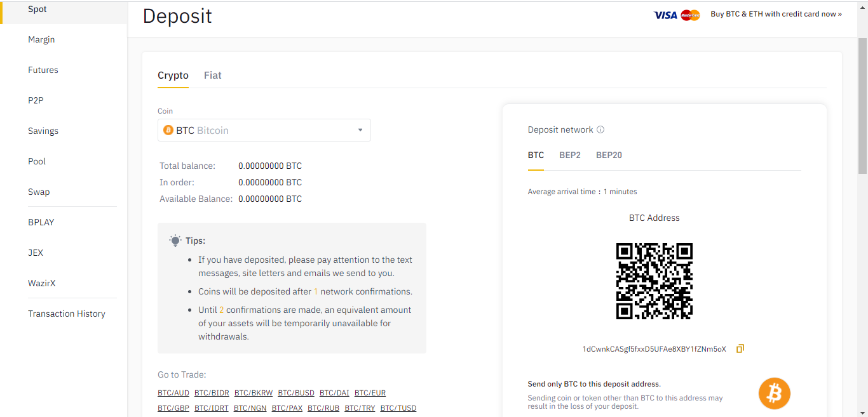This screenshot has width=868, height=417.
Task: Open the BTC/GBP trading pair link
Action: click(x=173, y=408)
